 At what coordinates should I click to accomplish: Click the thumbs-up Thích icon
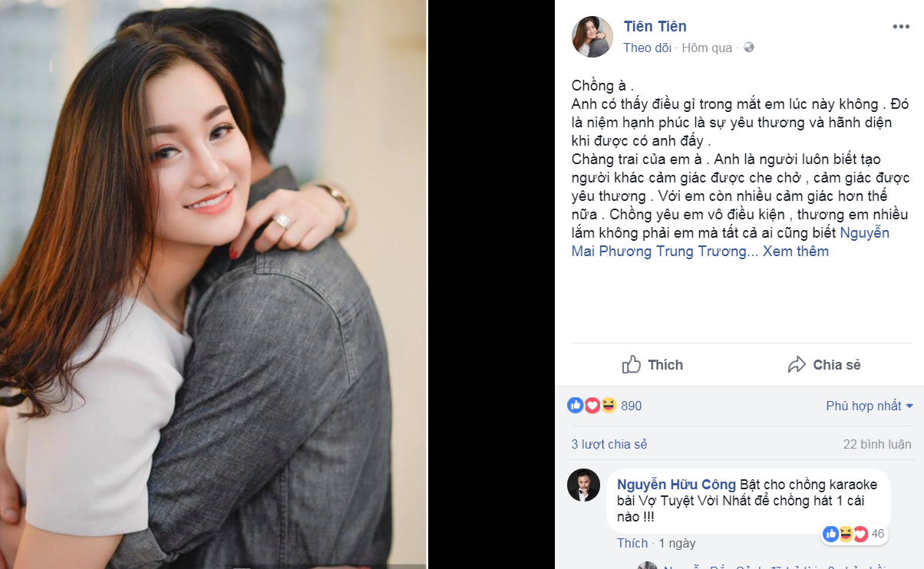point(632,364)
